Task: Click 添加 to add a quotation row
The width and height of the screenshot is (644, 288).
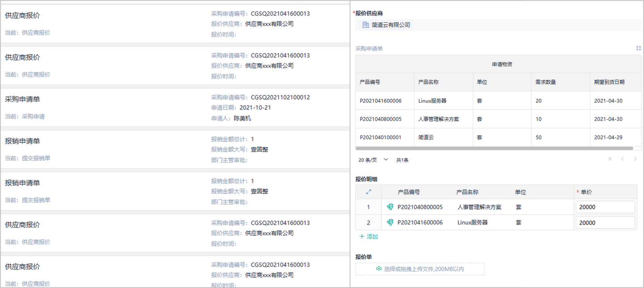Action: tap(371, 236)
